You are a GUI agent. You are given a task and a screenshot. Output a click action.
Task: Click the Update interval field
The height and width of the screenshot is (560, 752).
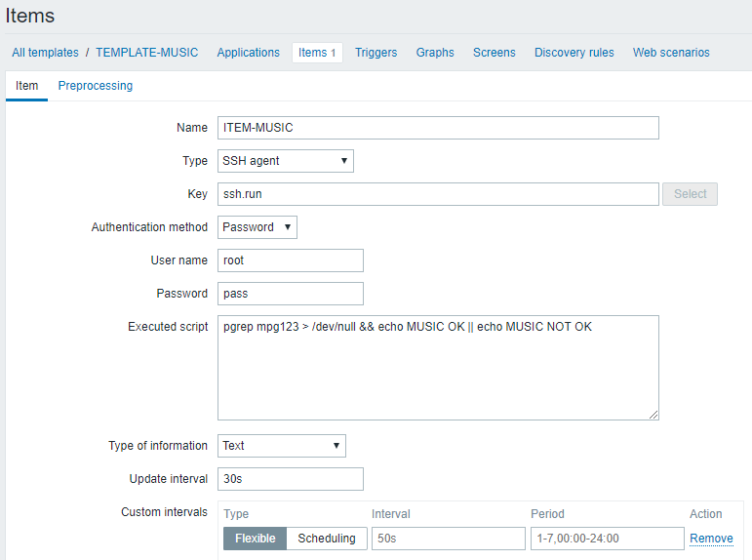[x=291, y=479]
